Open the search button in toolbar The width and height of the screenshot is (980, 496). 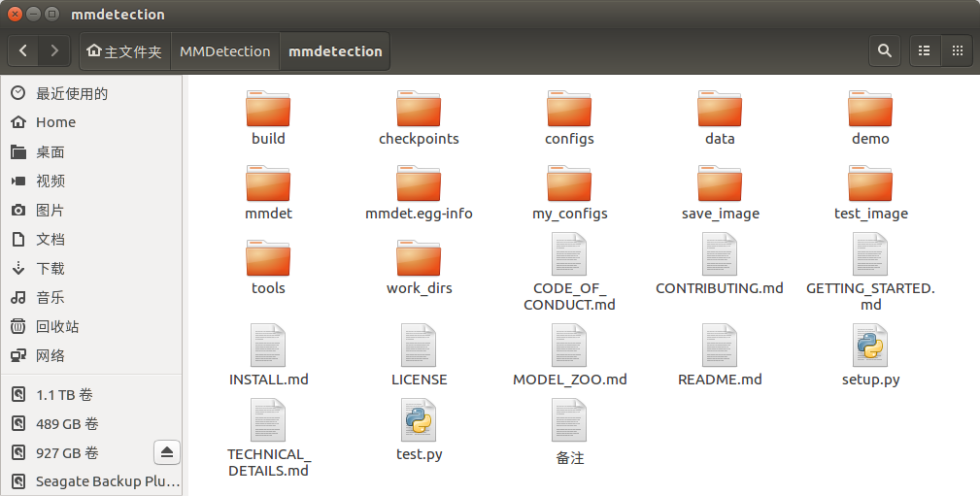point(885,50)
